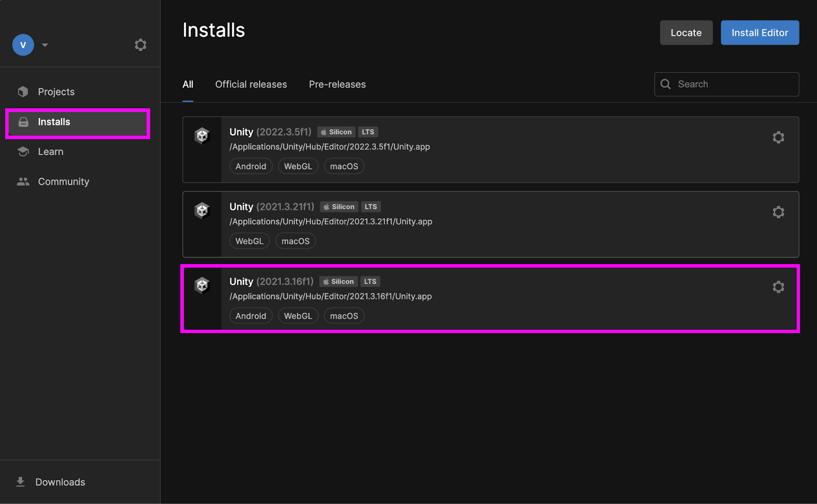Select Installs in the sidebar

tap(54, 122)
